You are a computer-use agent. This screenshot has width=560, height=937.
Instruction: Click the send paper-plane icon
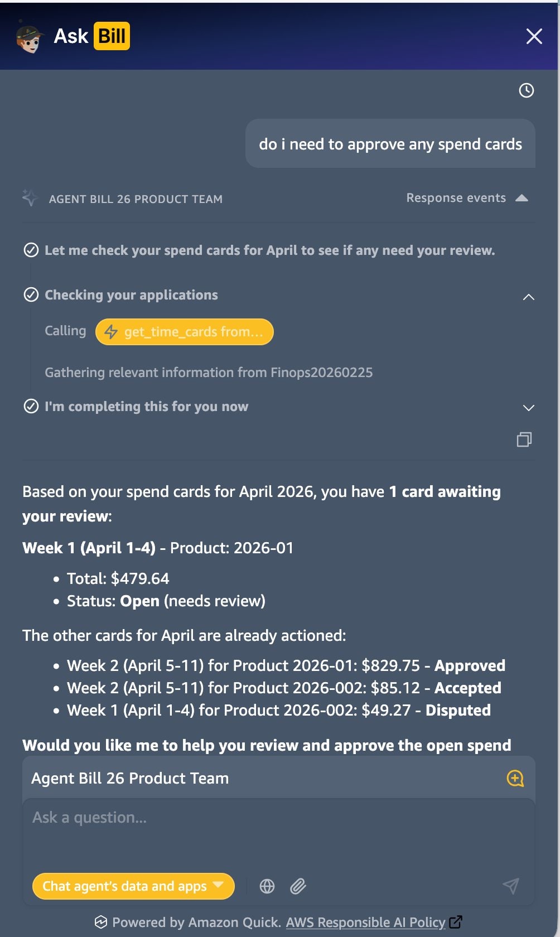(511, 886)
